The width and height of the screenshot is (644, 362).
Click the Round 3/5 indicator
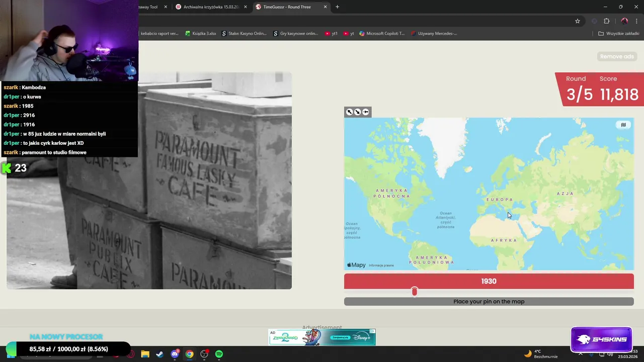(579, 89)
